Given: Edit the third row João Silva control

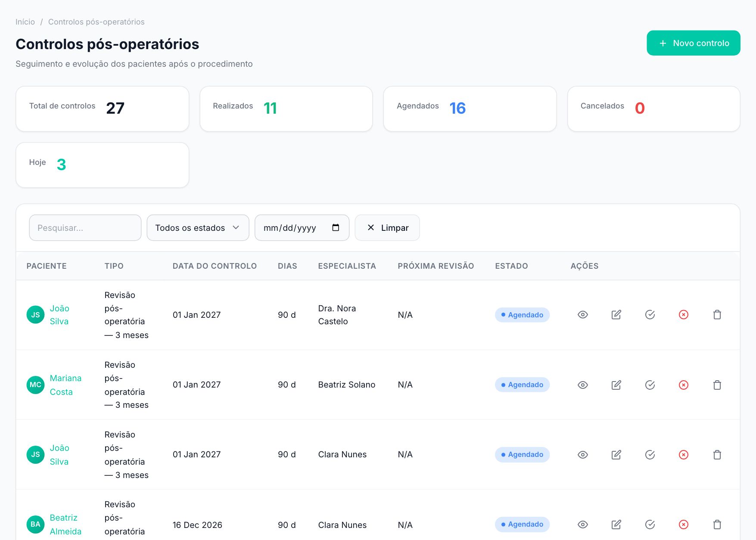Looking at the screenshot, I should (x=616, y=455).
